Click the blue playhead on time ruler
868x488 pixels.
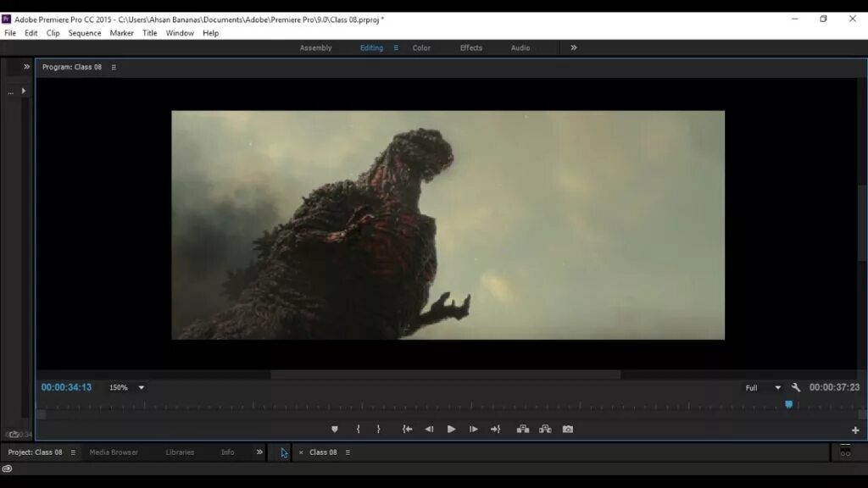point(788,405)
